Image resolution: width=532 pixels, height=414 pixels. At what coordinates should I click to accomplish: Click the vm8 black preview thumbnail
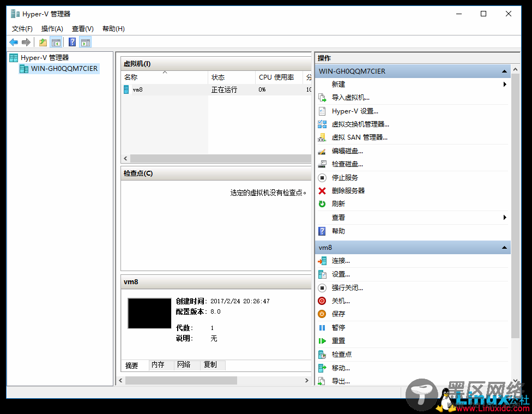(149, 314)
